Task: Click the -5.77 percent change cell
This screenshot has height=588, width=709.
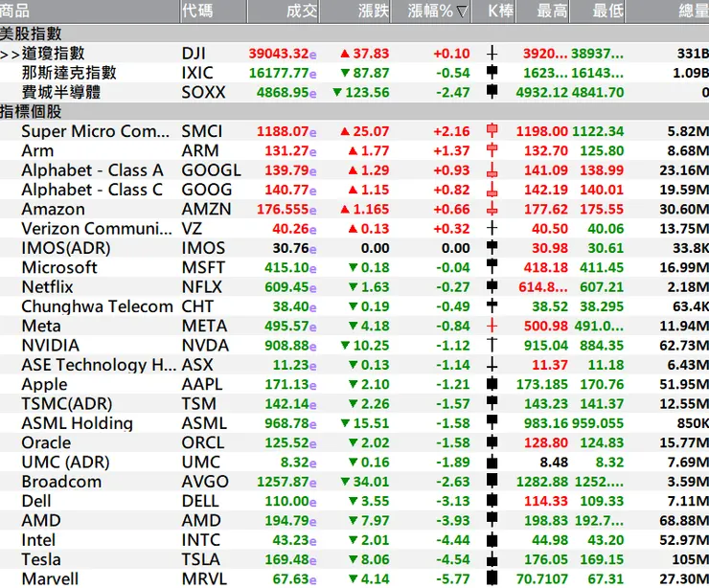Action: pyautogui.click(x=453, y=578)
